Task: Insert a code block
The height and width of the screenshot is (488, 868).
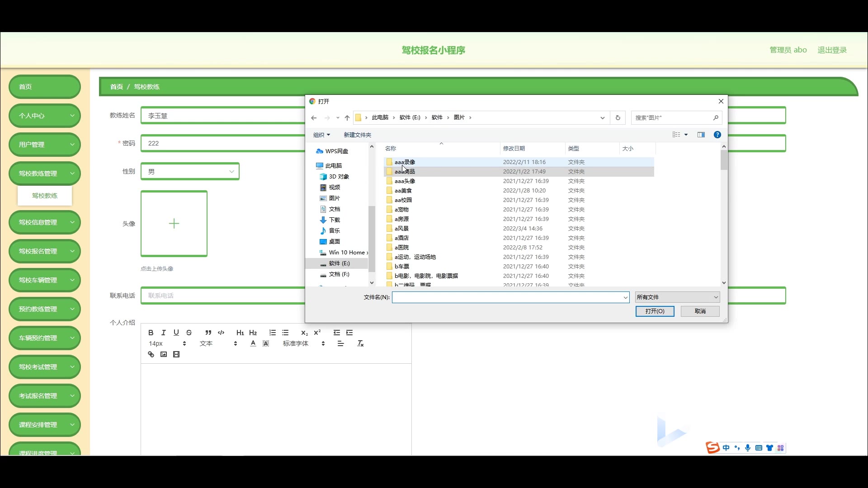Action: [221, 333]
